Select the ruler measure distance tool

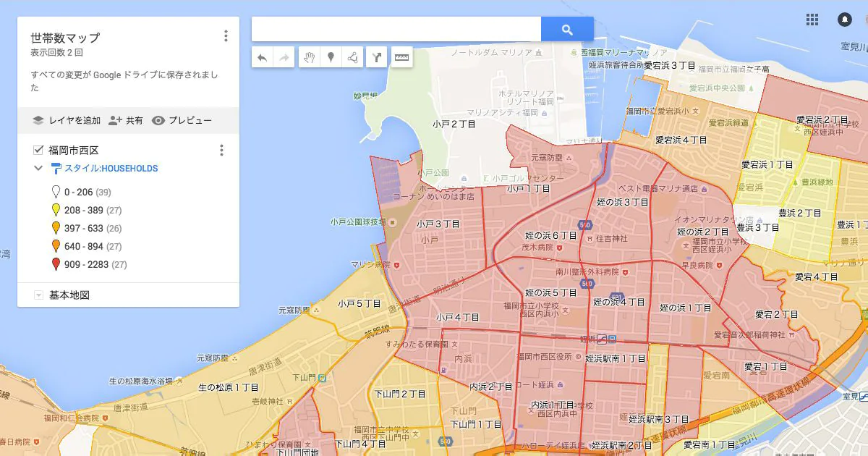401,57
